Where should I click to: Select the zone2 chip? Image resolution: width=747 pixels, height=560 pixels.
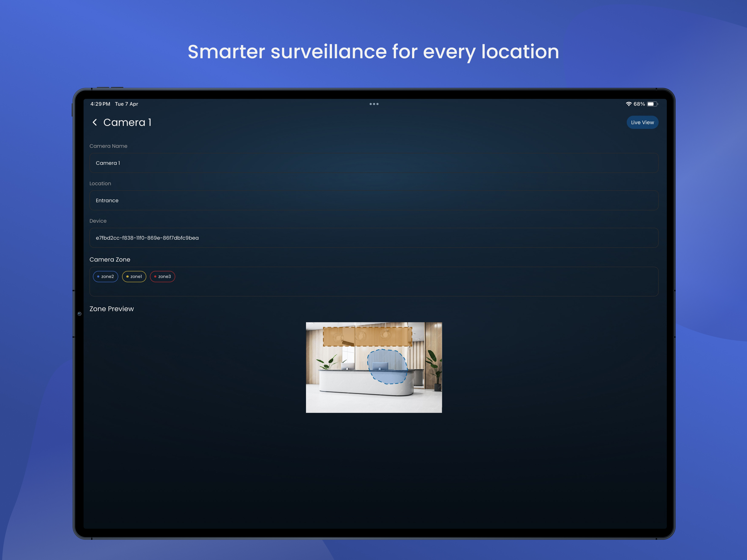[105, 277]
